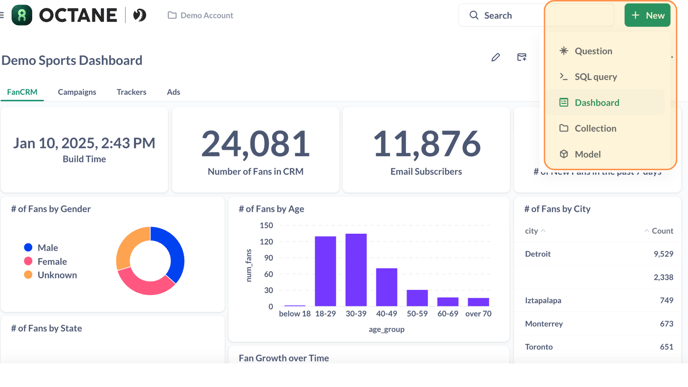Open the New menu button

tap(648, 15)
